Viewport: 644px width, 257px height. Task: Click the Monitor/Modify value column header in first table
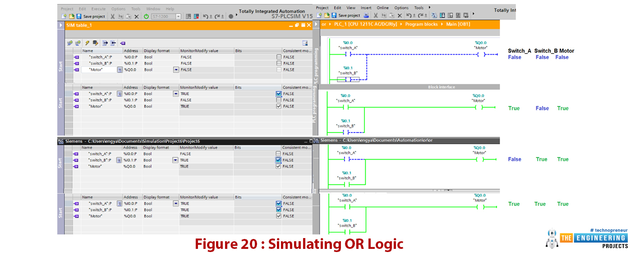coord(207,50)
